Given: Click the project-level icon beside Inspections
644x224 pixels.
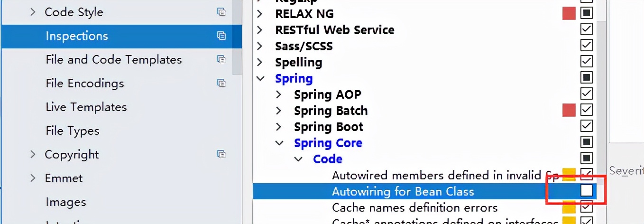Looking at the screenshot, I should pyautogui.click(x=221, y=36).
